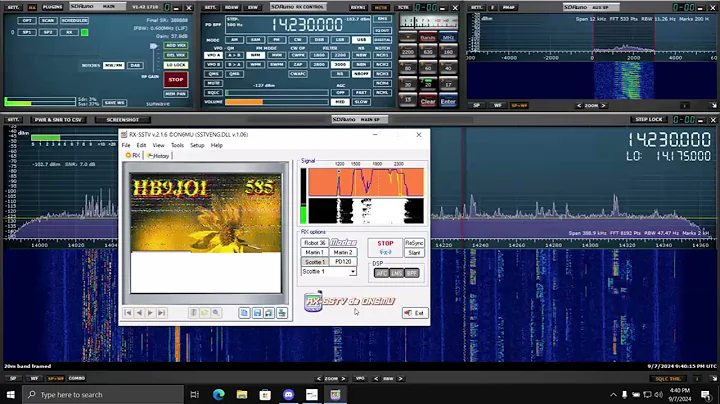Toggle BPF in DSP section
This screenshot has width=720, height=404.
pos(412,273)
